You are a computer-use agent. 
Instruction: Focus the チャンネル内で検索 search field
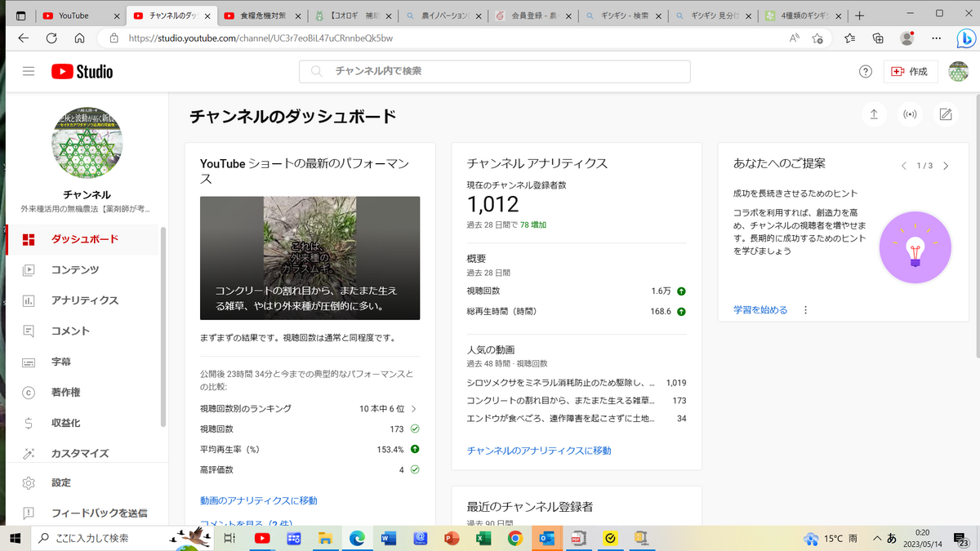[495, 72]
